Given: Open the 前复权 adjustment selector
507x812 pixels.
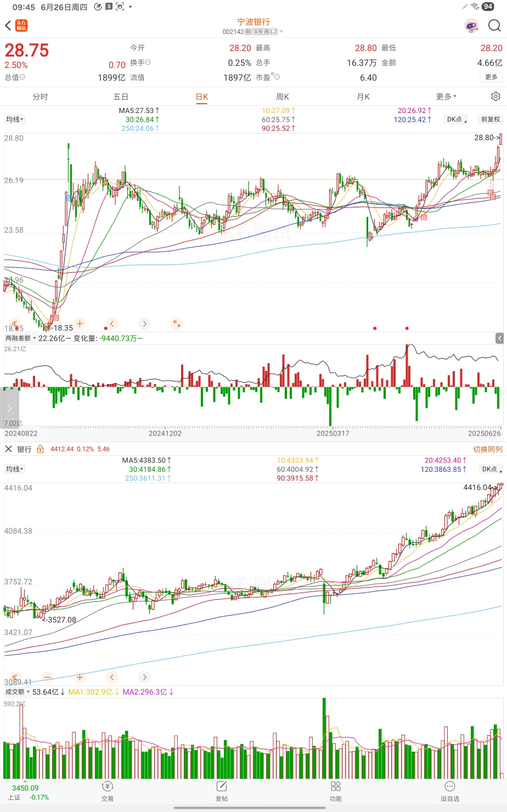Looking at the screenshot, I should coord(491,119).
